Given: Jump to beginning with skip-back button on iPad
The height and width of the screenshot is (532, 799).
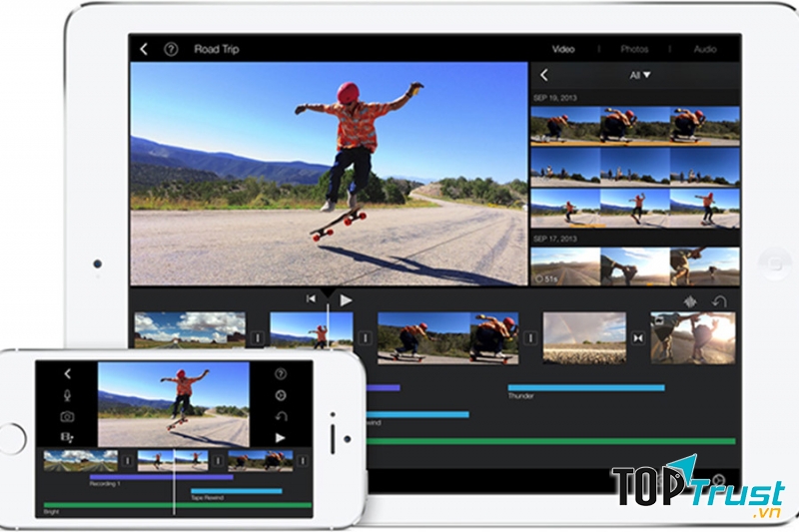Looking at the screenshot, I should pyautogui.click(x=311, y=298).
